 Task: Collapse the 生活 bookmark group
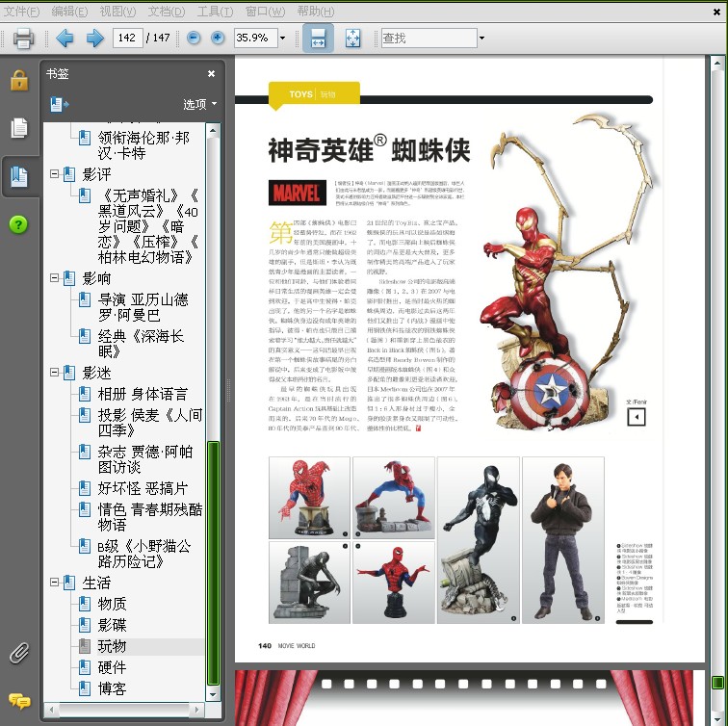click(x=54, y=583)
